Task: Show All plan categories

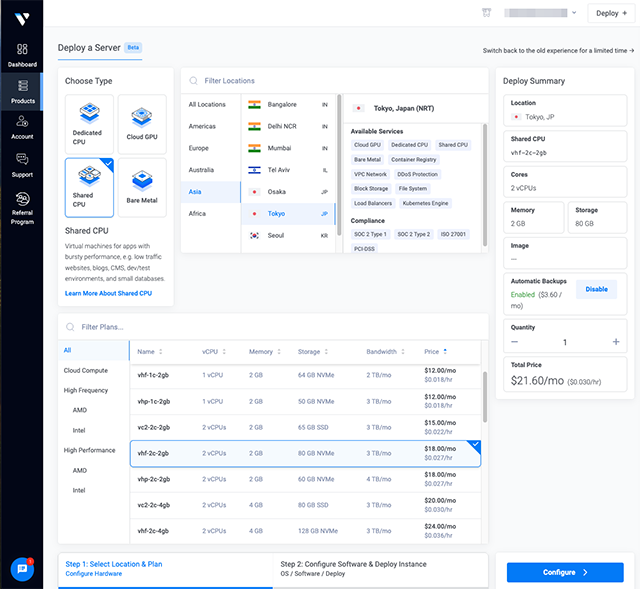Action: tap(93, 350)
